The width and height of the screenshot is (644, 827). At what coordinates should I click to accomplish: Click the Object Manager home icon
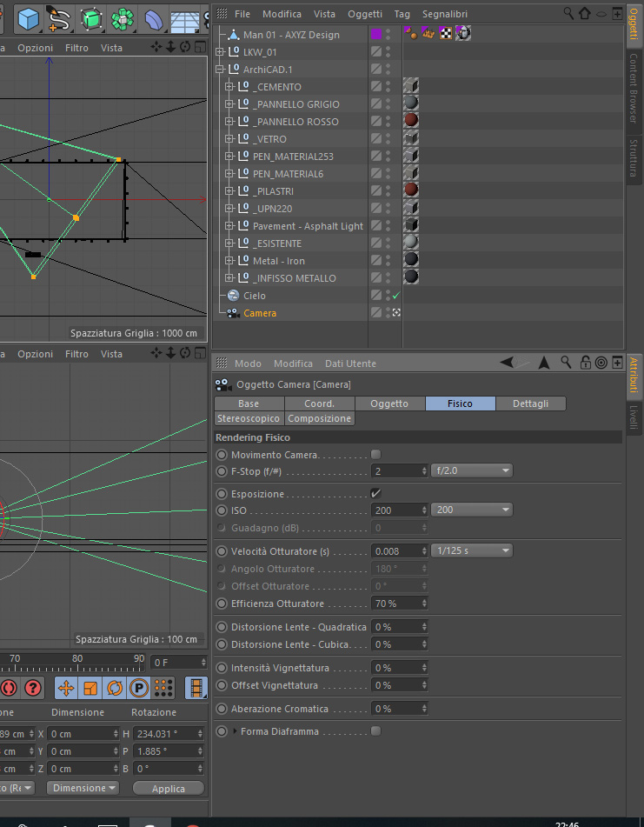pyautogui.click(x=584, y=13)
